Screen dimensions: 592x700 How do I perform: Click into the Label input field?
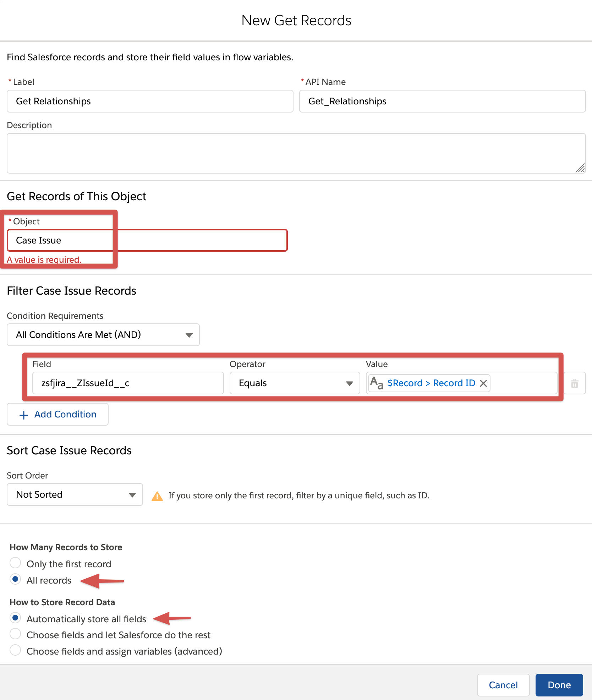click(150, 102)
